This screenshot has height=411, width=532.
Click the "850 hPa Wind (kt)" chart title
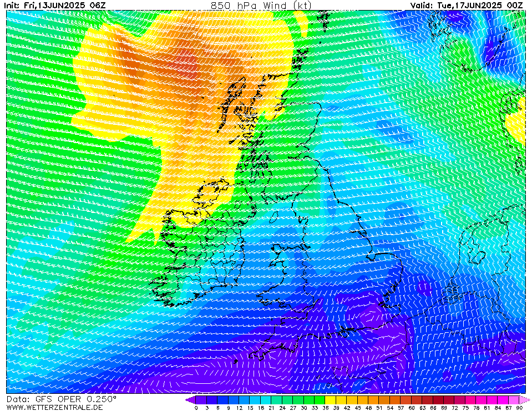coord(261,5)
